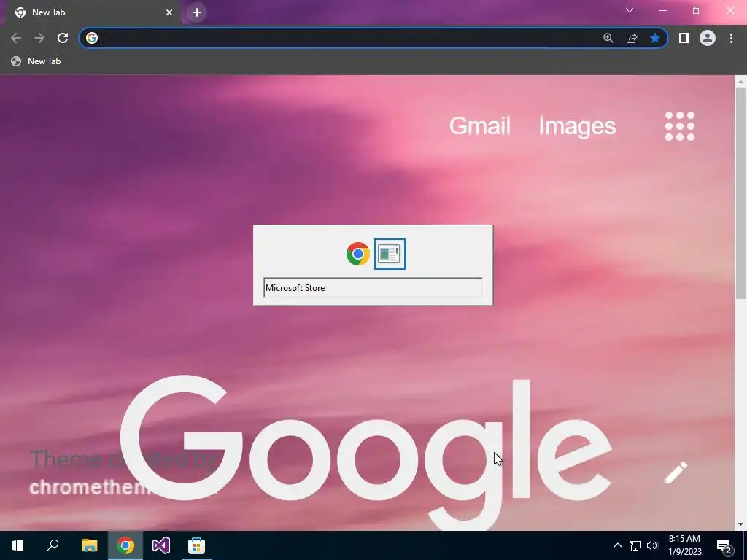747x560 pixels.
Task: Open Gmail link
Action: [x=480, y=126]
